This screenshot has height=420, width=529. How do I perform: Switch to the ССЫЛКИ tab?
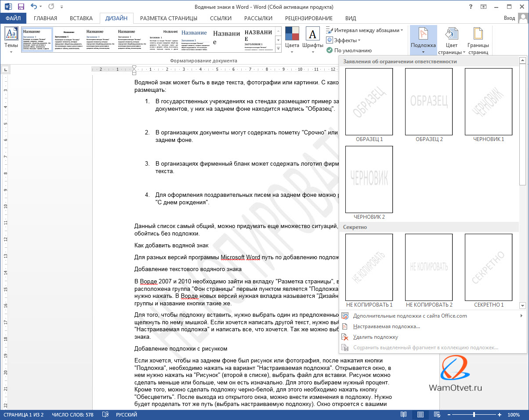221,18
